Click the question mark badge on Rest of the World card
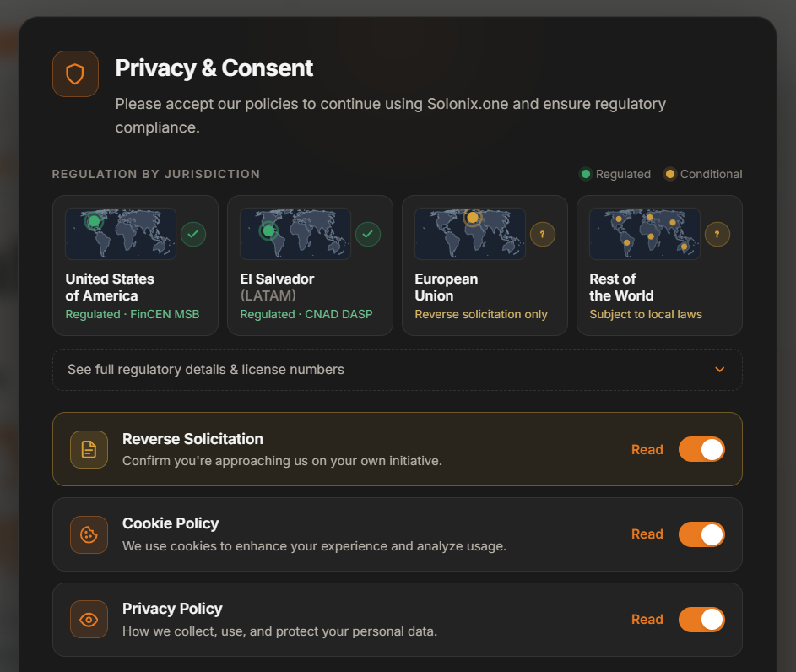The image size is (796, 672). pos(717,234)
